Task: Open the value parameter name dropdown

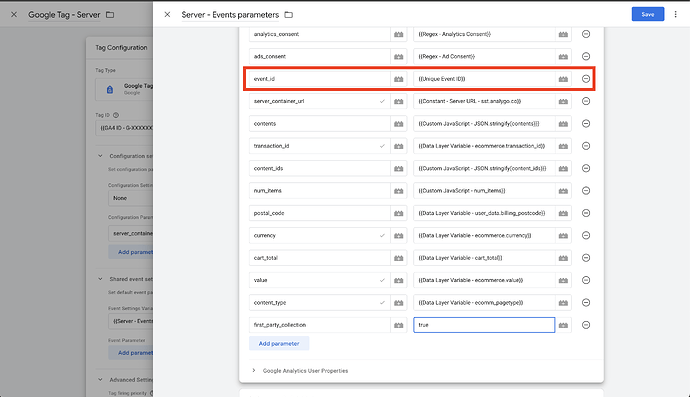Action: (x=382, y=280)
